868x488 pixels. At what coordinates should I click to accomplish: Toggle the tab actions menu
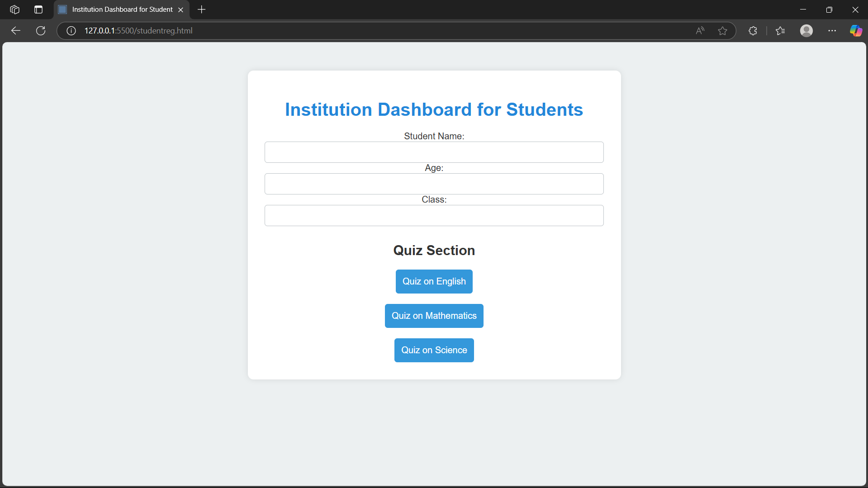pyautogui.click(x=38, y=9)
